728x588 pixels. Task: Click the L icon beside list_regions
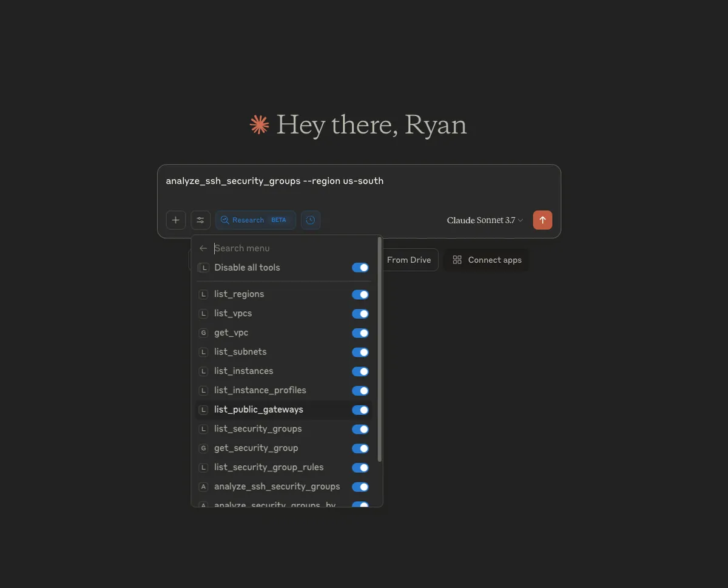(x=204, y=294)
